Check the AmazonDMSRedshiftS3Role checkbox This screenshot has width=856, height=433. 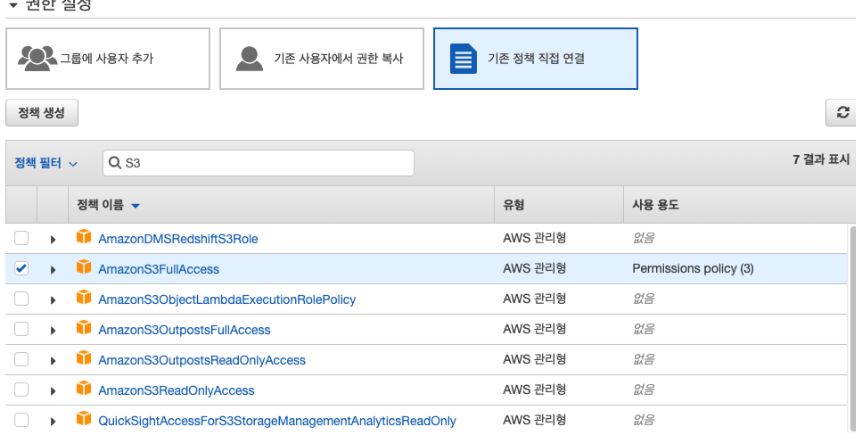point(21,238)
